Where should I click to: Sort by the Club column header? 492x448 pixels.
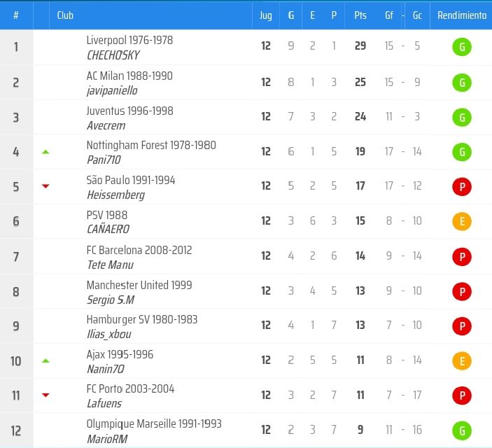tap(65, 15)
